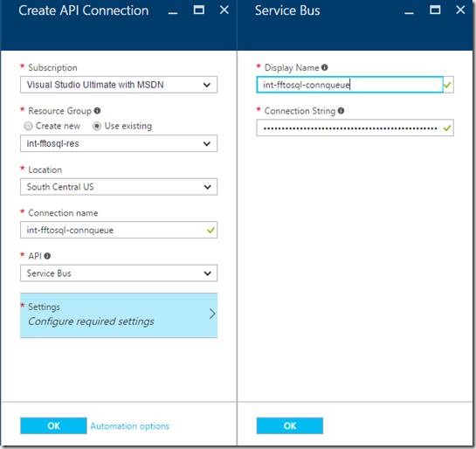Open the Automation options link
This screenshot has height=449, width=476.
(129, 426)
